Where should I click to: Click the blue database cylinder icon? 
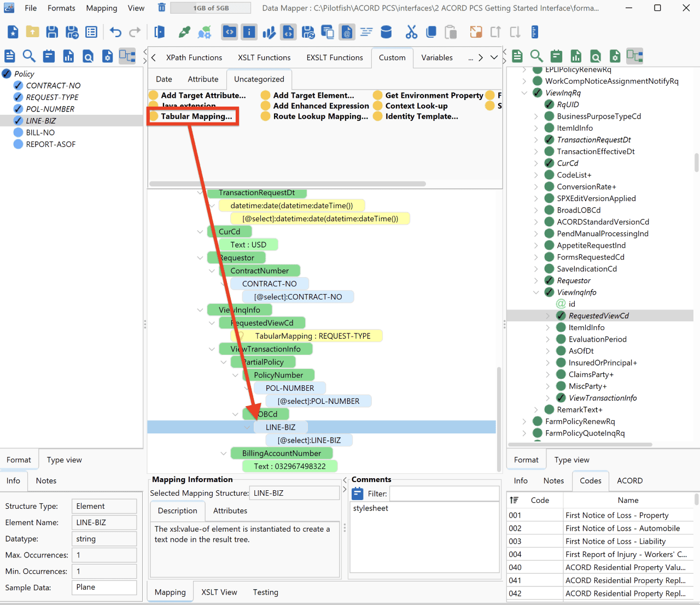pyautogui.click(x=386, y=32)
